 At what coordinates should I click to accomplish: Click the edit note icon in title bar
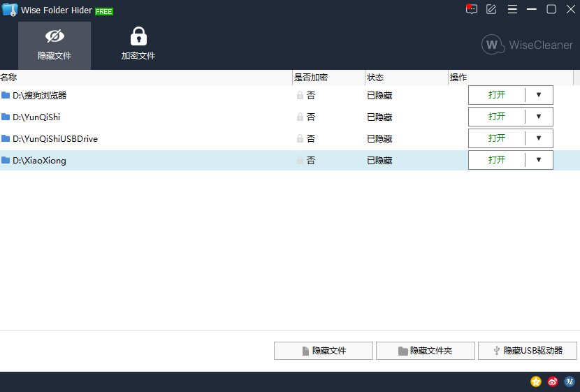tap(491, 9)
